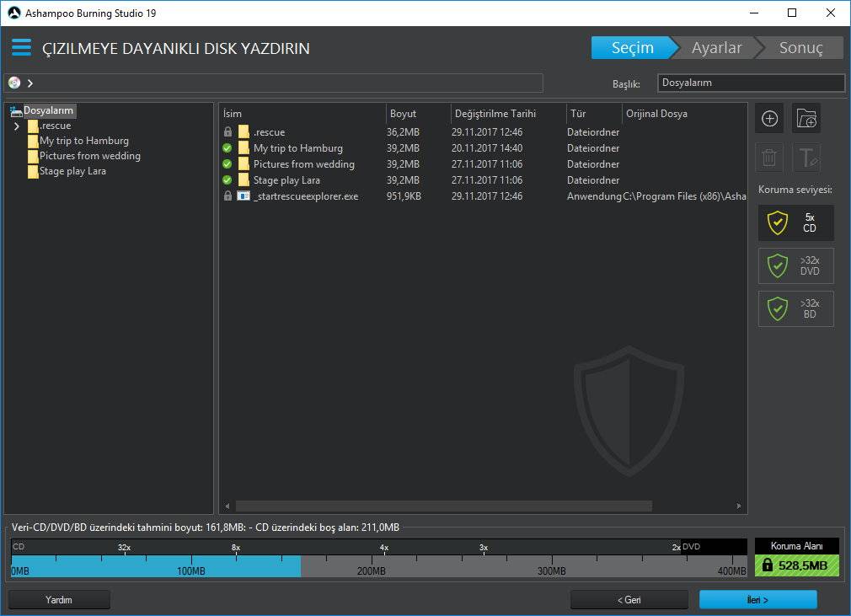
Task: Click the trash delete icon
Action: coord(769,158)
